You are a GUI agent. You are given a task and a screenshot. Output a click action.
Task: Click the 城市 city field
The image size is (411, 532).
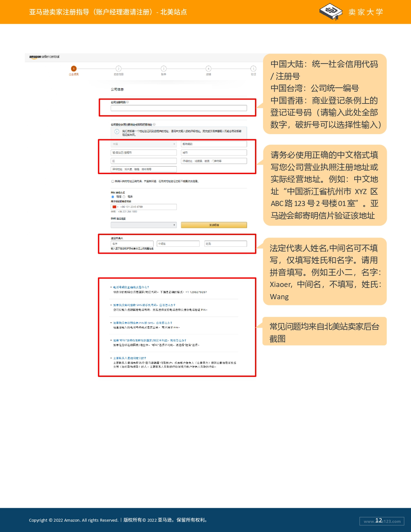[x=214, y=153]
